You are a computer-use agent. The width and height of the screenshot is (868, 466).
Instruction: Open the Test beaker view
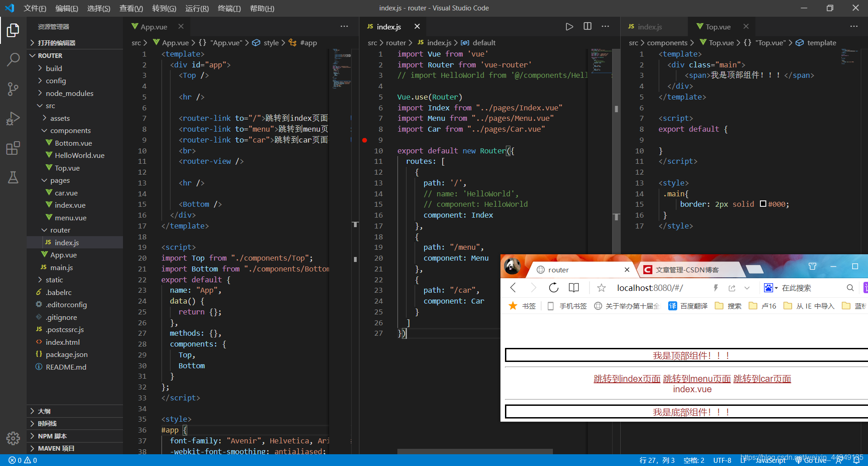tap(13, 177)
